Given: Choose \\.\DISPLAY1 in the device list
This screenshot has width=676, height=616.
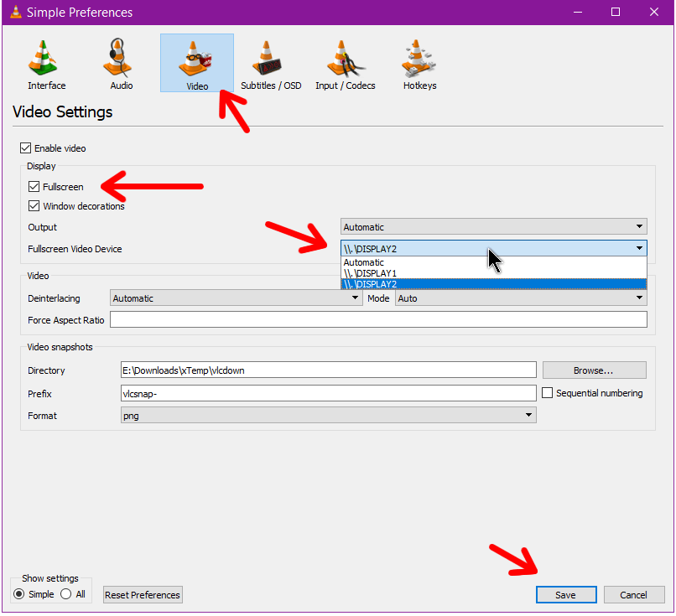Looking at the screenshot, I should click(494, 273).
